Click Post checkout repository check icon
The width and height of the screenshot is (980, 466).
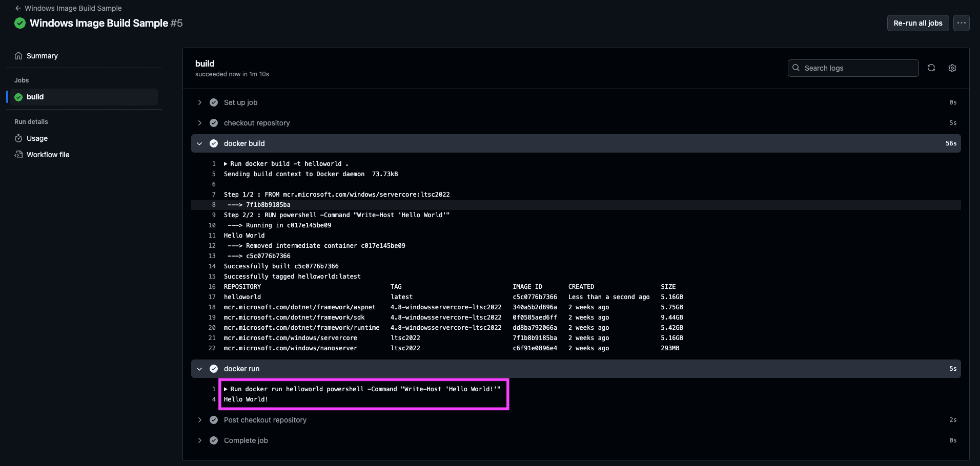[214, 420]
